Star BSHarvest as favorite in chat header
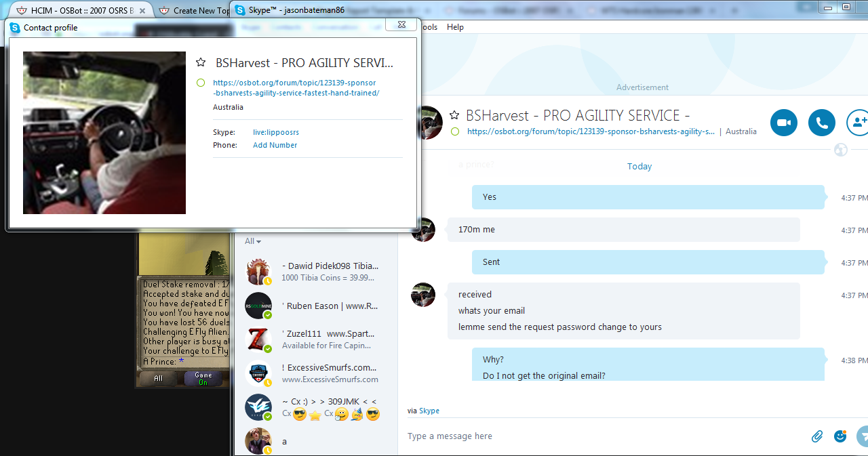Image resolution: width=868 pixels, height=456 pixels. [454, 115]
